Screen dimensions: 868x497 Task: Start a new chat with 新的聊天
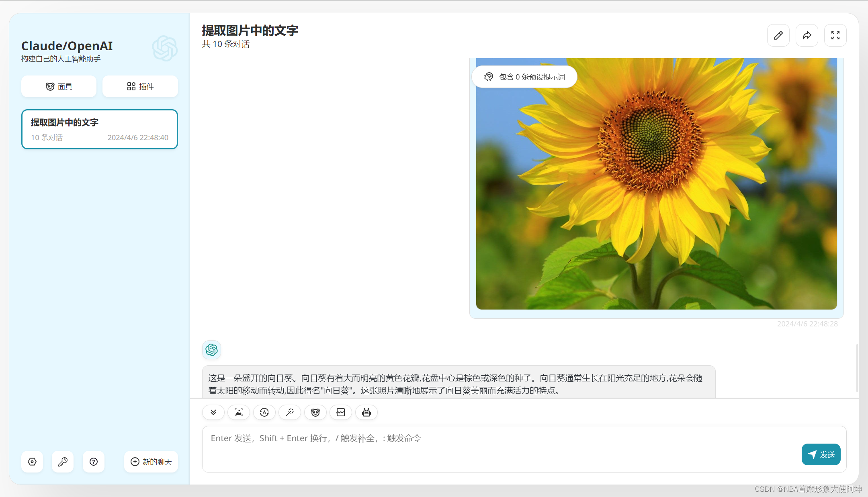tap(151, 462)
